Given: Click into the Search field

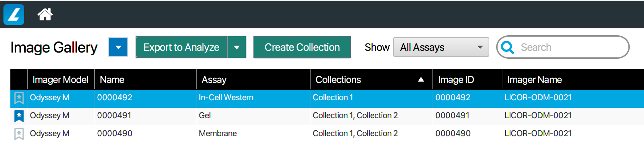Looking at the screenshot, I should (568, 47).
